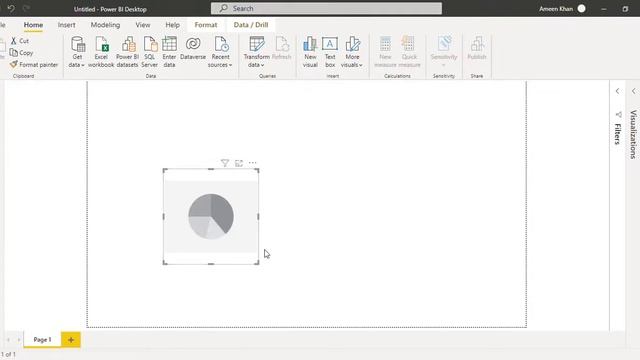Minimize the Power BI window
640x360 pixels.
[x=604, y=9]
